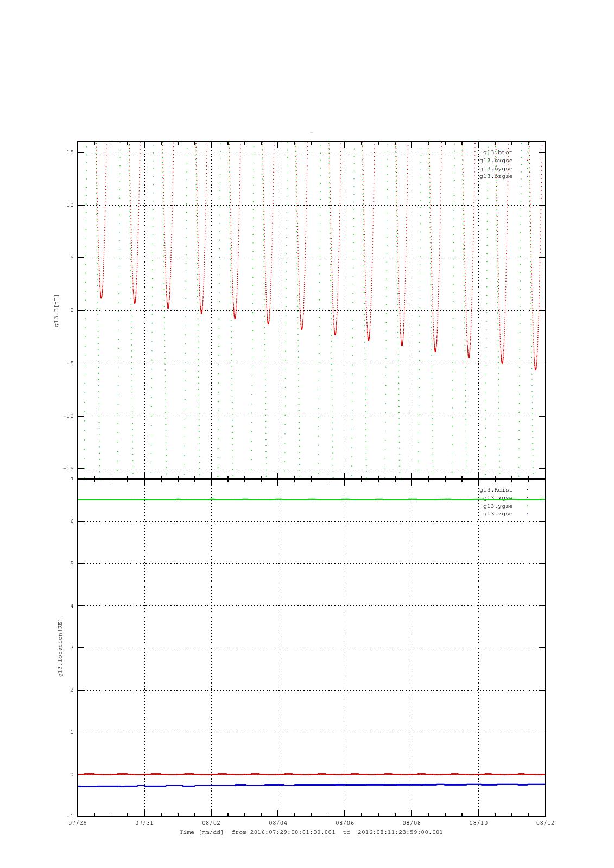
Task: Click the 07/31 date tick label
Action: [x=144, y=822]
